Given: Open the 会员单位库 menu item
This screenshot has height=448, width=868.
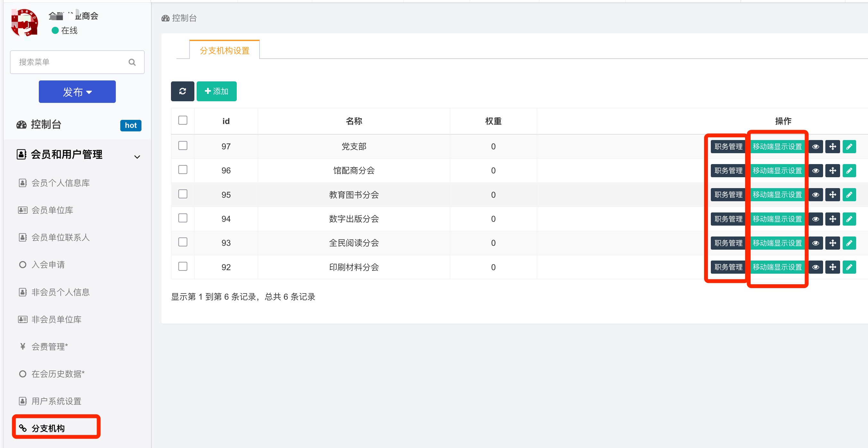Looking at the screenshot, I should pos(52,210).
